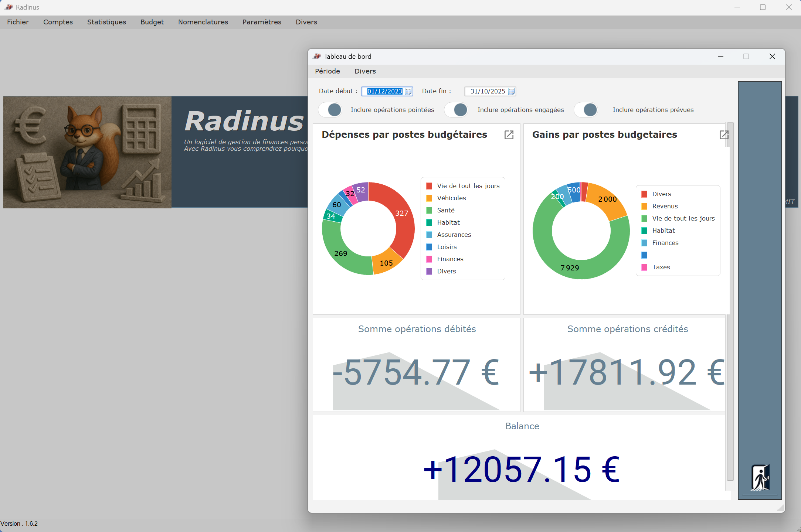Click Radinus app icon in title bar

click(x=9, y=7)
